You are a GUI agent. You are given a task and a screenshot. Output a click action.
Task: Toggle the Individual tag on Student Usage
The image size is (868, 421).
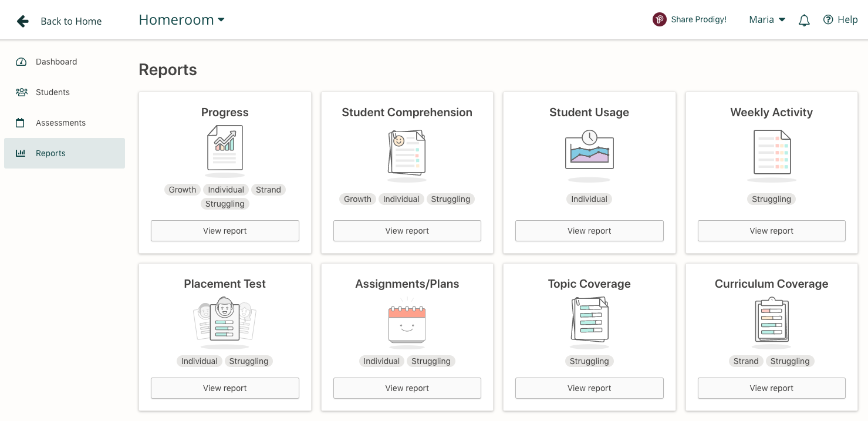point(589,199)
